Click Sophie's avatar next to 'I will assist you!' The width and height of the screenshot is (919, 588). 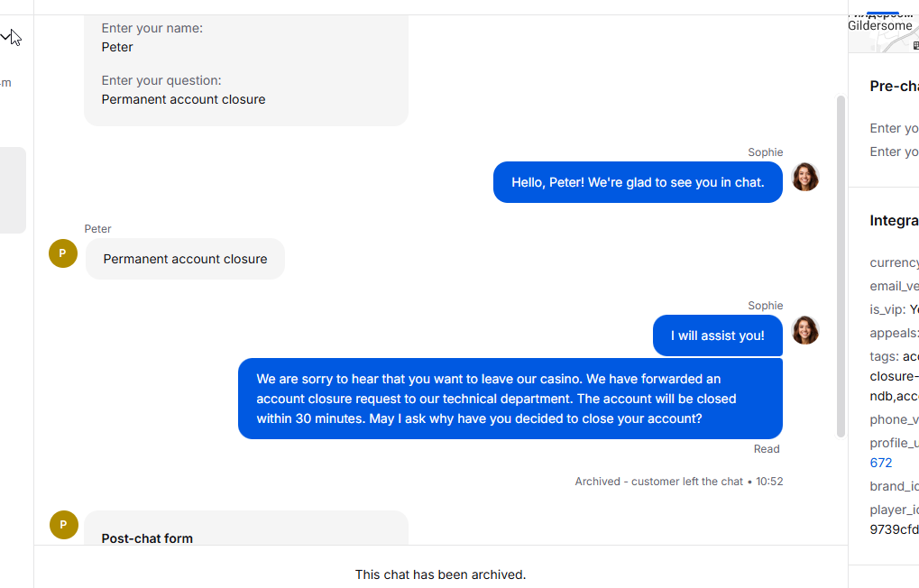(805, 331)
